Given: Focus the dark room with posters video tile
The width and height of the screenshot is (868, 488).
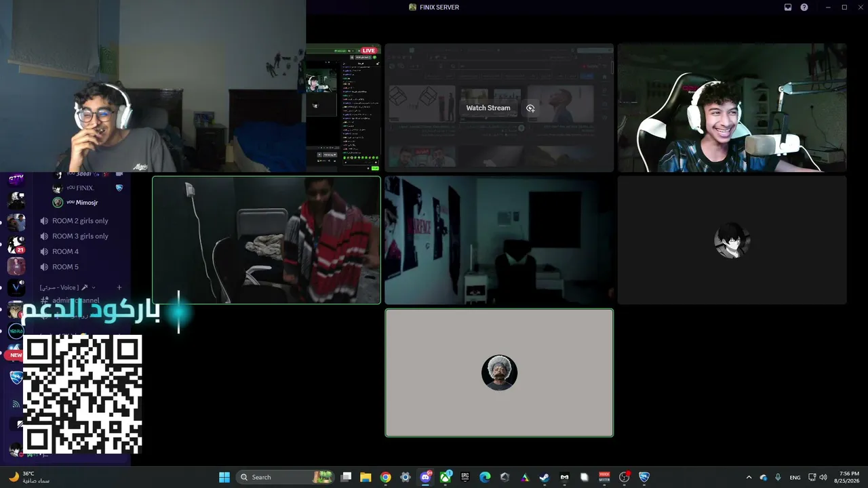Looking at the screenshot, I should [x=499, y=240].
